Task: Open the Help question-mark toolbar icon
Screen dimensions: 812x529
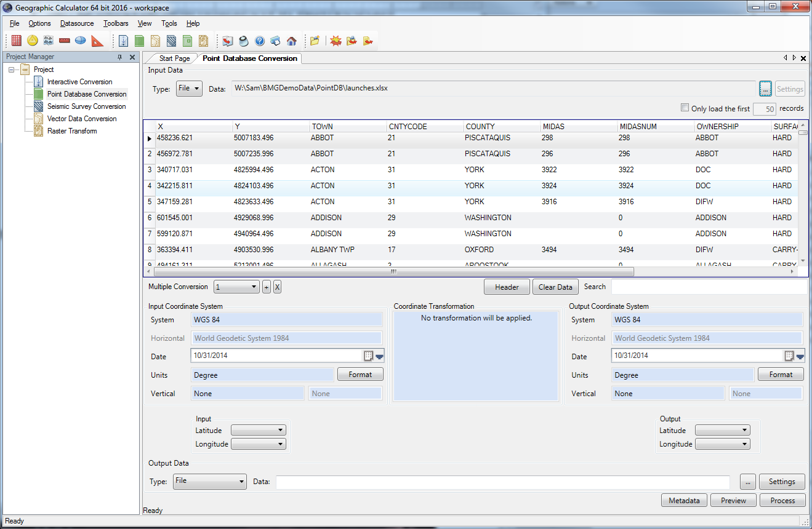Action: pos(260,41)
